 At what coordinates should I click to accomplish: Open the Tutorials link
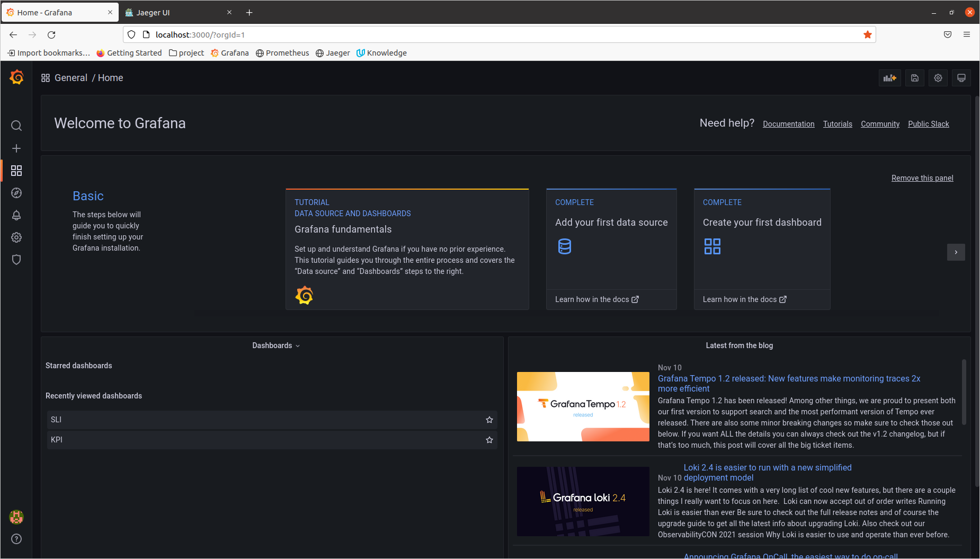838,124
